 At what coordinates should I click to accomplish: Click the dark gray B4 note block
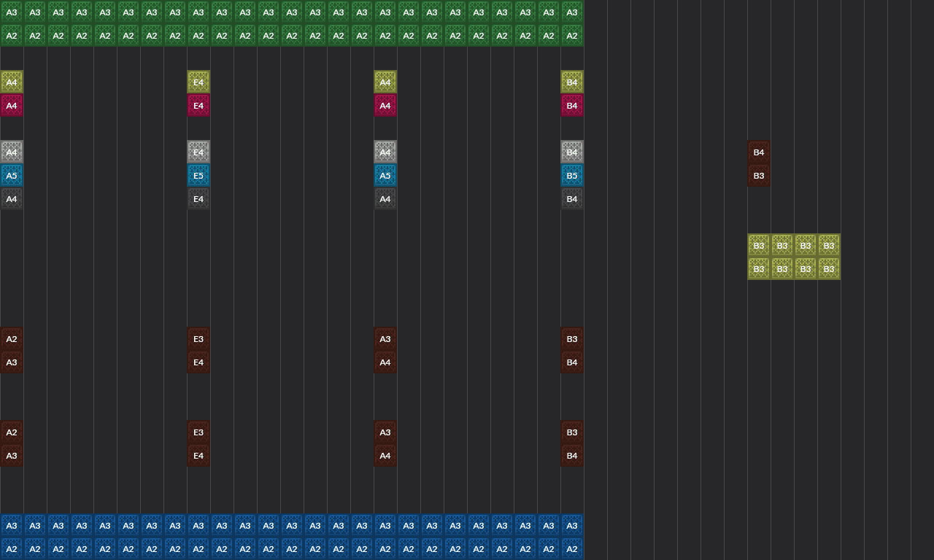572,198
